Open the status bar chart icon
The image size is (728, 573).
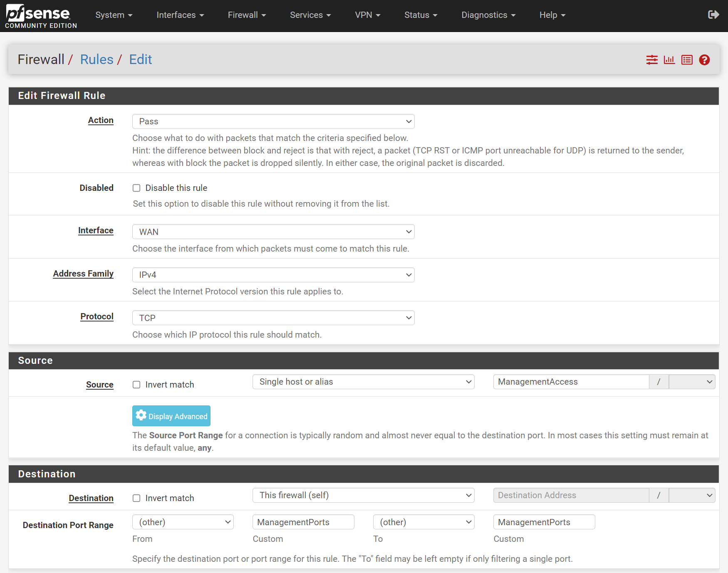669,60
